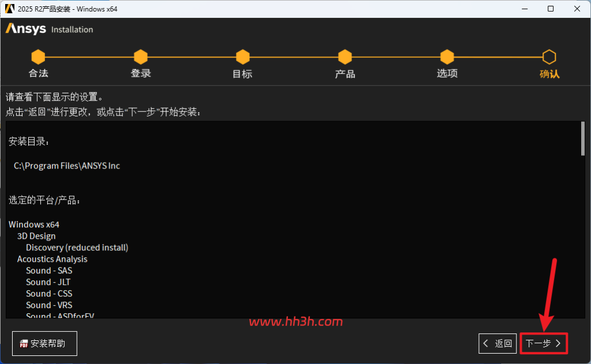591x364 pixels.
Task: Click the PDF icon on 安装帮助
Action: (x=24, y=344)
